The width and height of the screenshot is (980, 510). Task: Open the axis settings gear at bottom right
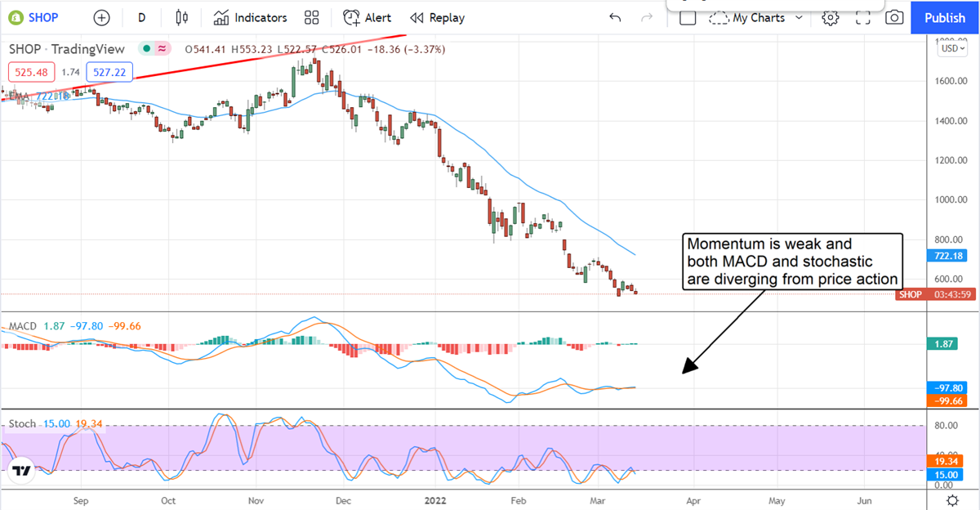952,500
